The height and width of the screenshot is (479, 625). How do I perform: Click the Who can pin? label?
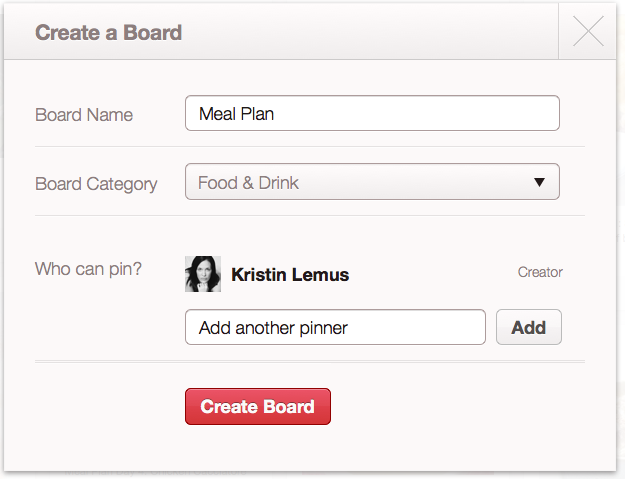[x=88, y=269]
